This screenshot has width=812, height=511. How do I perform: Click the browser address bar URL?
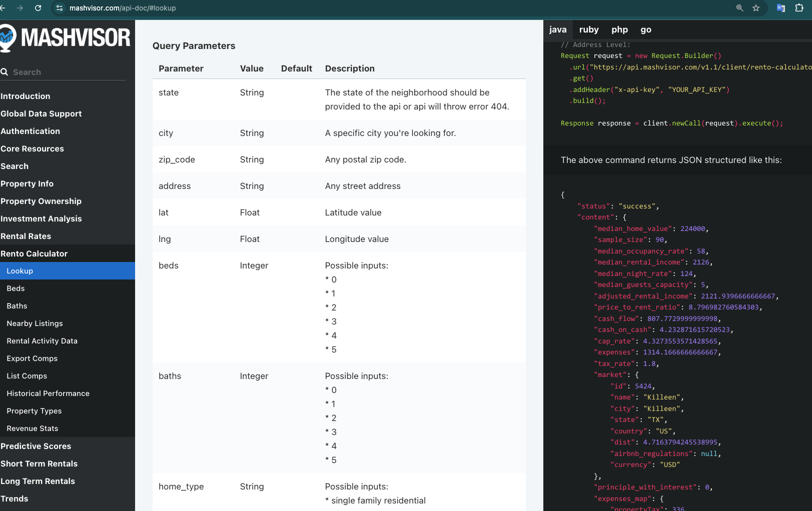[123, 8]
